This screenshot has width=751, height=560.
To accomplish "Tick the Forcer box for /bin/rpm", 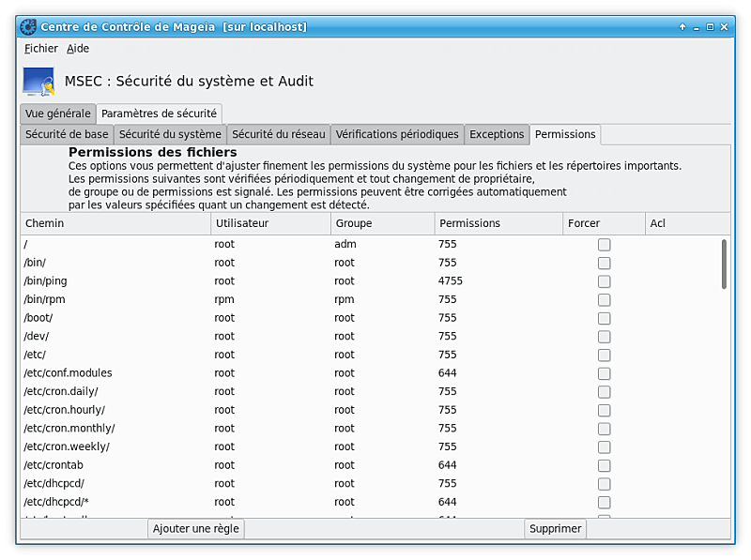I will pos(604,300).
